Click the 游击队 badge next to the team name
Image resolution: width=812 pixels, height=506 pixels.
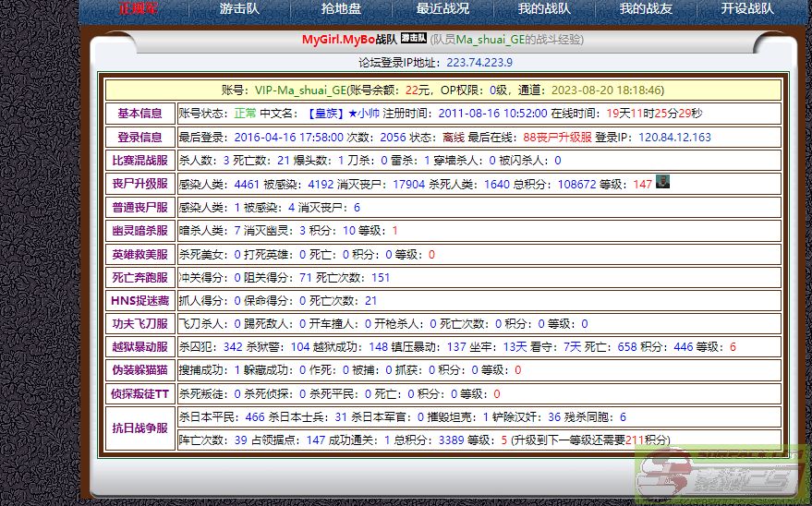[414, 39]
